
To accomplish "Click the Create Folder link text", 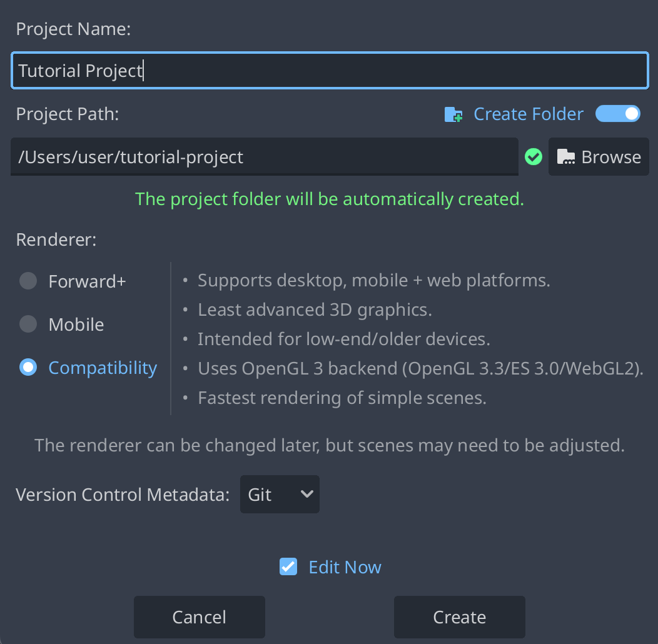I will point(528,114).
